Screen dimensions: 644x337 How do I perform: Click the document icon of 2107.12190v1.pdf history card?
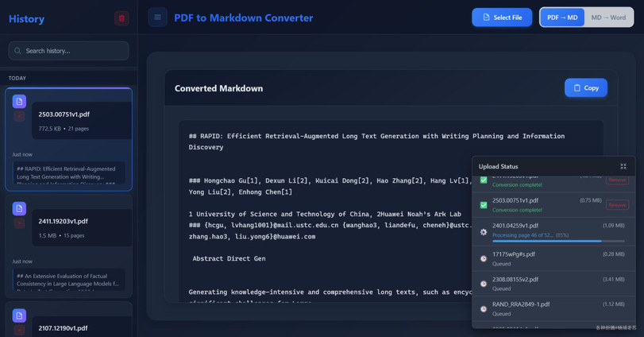pyautogui.click(x=19, y=316)
